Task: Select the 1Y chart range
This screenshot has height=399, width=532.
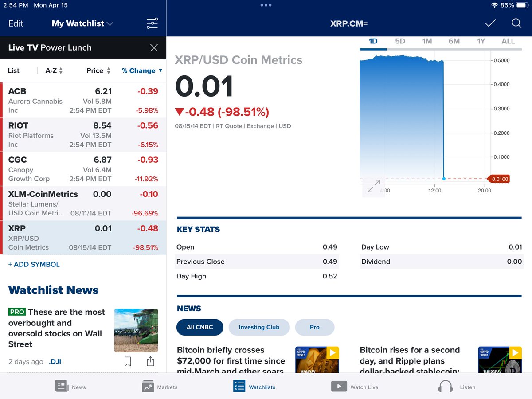Action: click(x=481, y=41)
